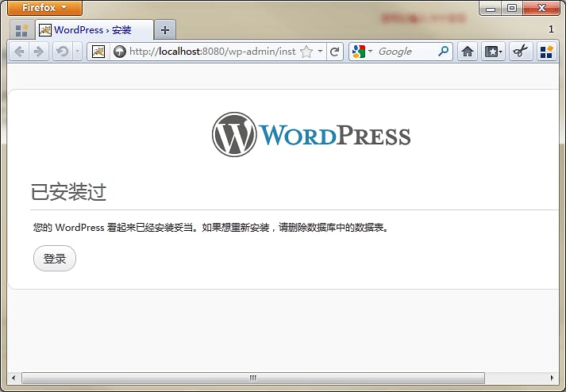Open a new tab with the plus button

[x=165, y=30]
